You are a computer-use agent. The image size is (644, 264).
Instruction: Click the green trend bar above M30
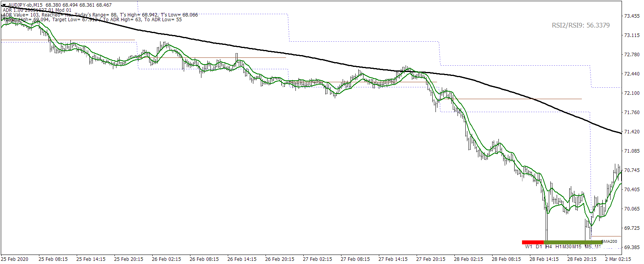573,242
